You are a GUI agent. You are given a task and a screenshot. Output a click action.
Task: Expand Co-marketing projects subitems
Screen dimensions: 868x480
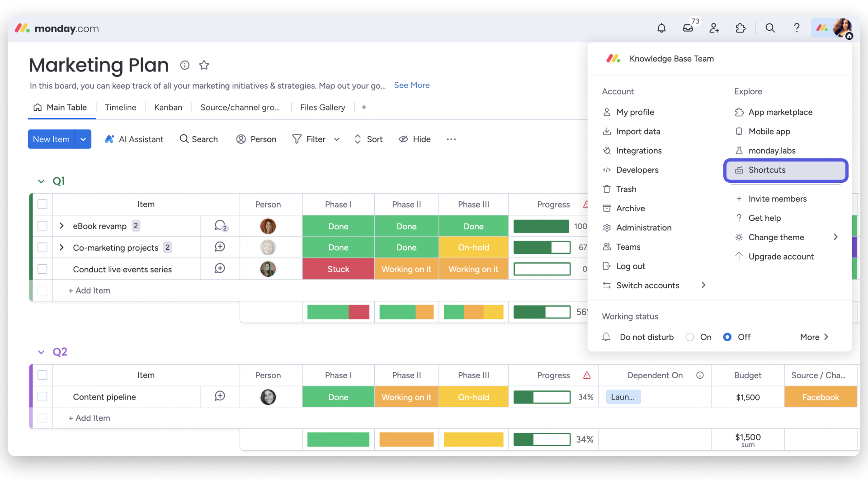[61, 247]
